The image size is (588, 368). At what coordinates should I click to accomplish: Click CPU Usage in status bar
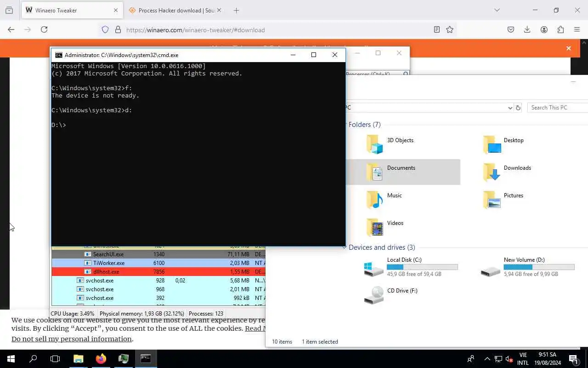(73, 314)
